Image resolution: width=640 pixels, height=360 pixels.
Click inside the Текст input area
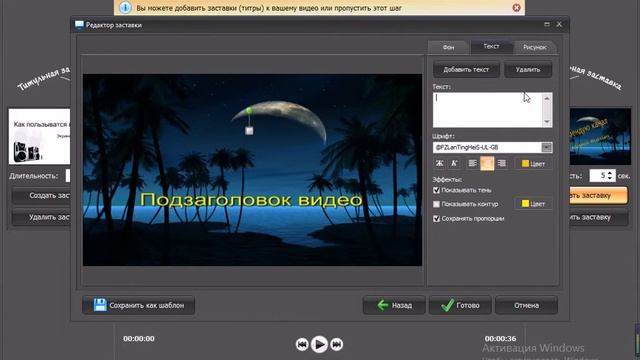click(488, 110)
